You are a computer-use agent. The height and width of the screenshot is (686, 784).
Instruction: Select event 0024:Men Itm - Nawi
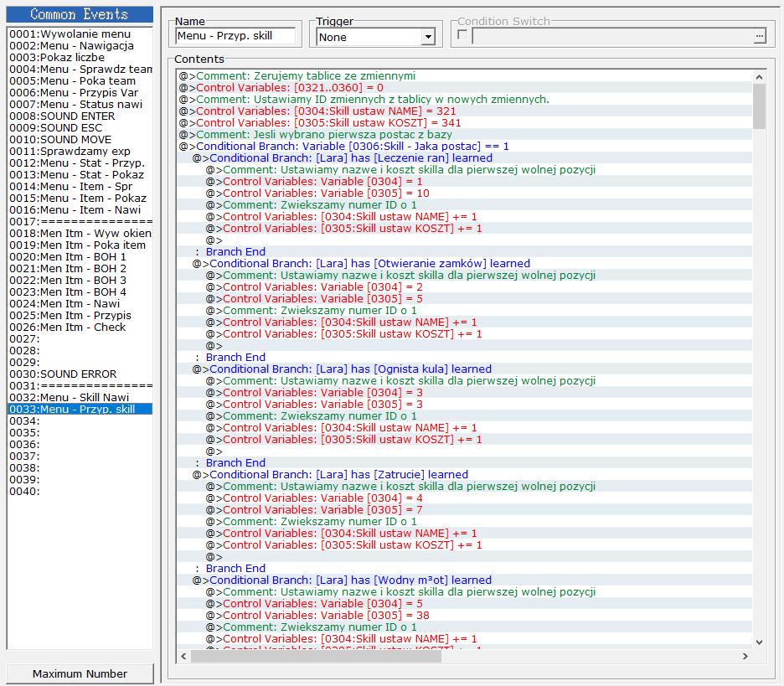pyautogui.click(x=80, y=304)
